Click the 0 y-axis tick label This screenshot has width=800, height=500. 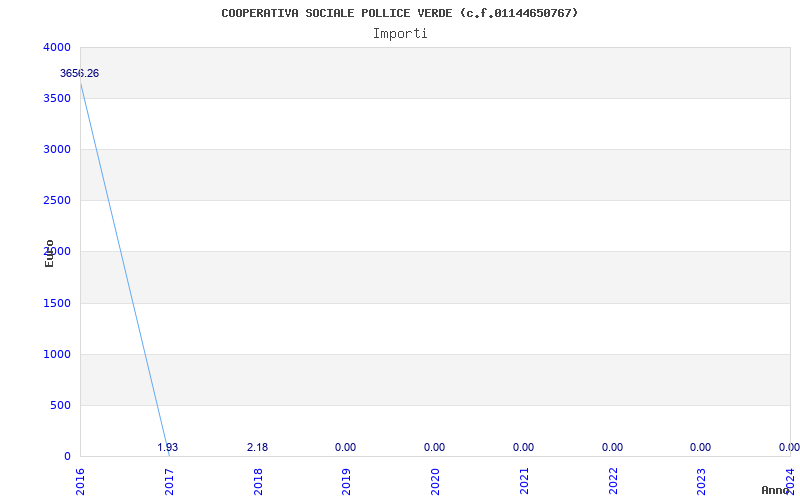(67, 457)
